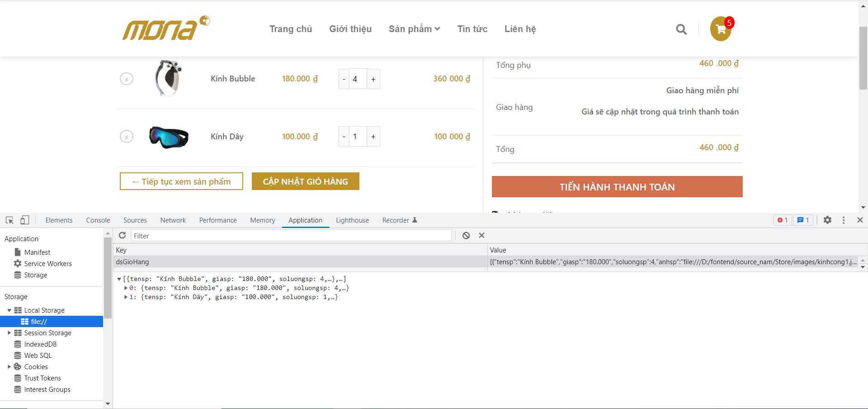
Task: Decrease Kính Dây quantity
Action: [x=344, y=137]
